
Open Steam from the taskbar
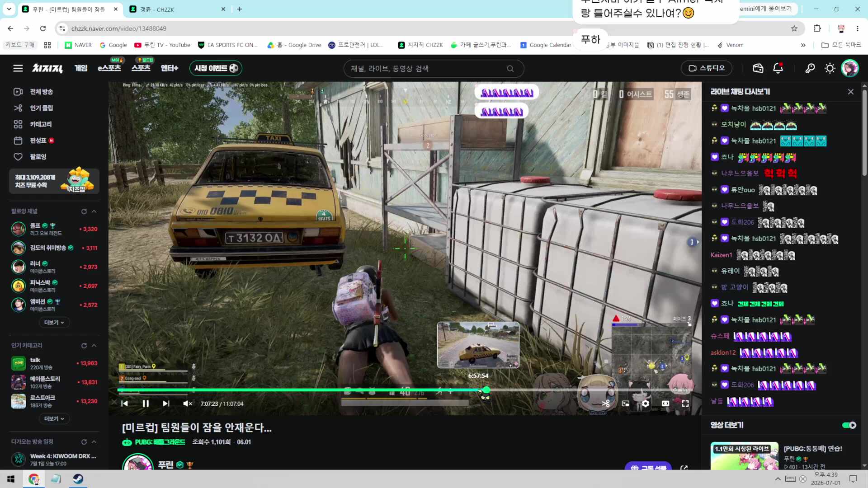[x=78, y=479]
